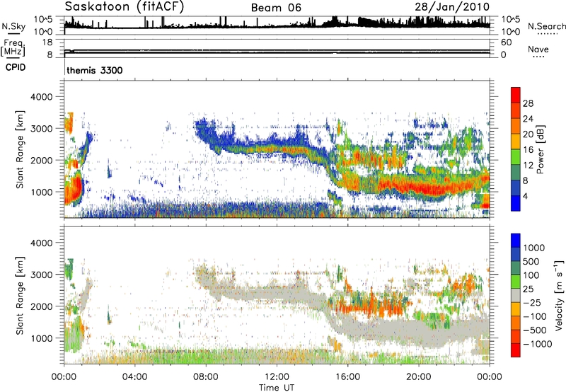Viewport: 566px width, 392px height.
Task: Click the '3000' tick on the power panel
Action: point(41,129)
